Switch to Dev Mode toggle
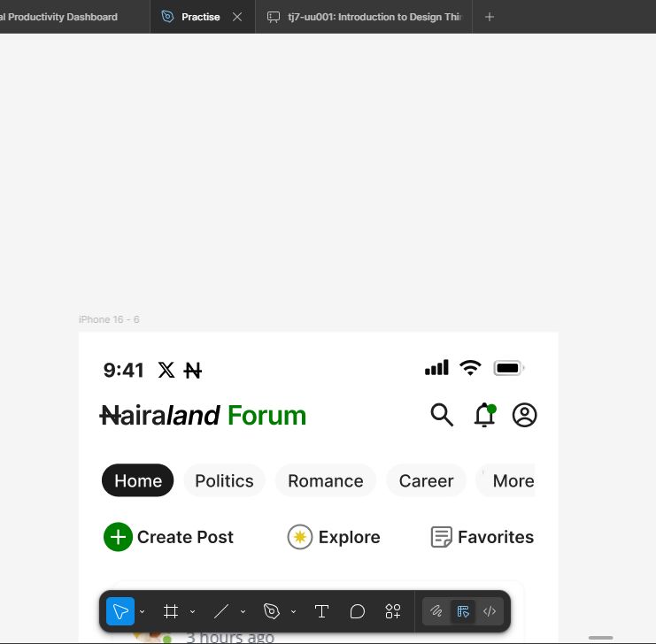This screenshot has height=644, width=656. (x=490, y=611)
